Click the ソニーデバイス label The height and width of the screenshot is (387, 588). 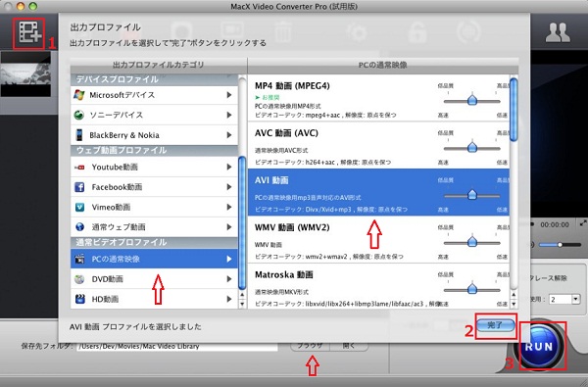tap(117, 115)
